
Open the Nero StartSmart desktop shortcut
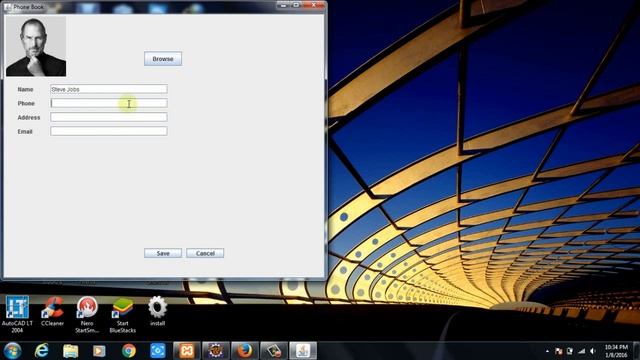coord(87,315)
